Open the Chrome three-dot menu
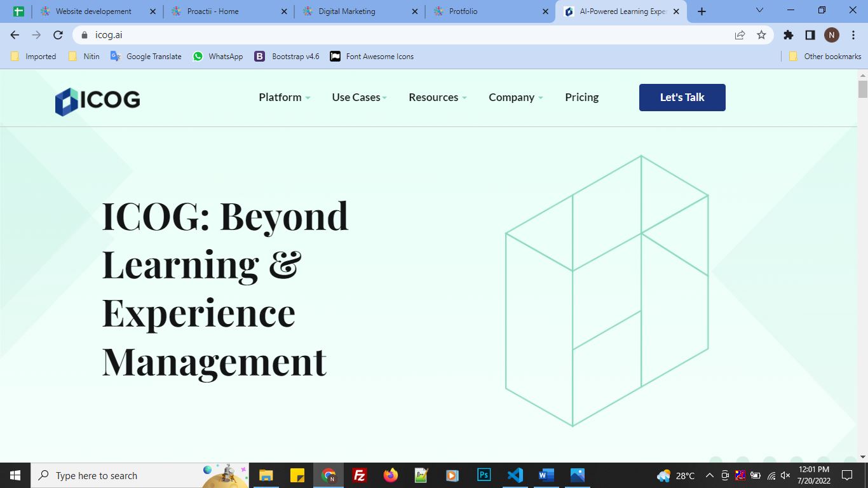The image size is (868, 488). 853,35
